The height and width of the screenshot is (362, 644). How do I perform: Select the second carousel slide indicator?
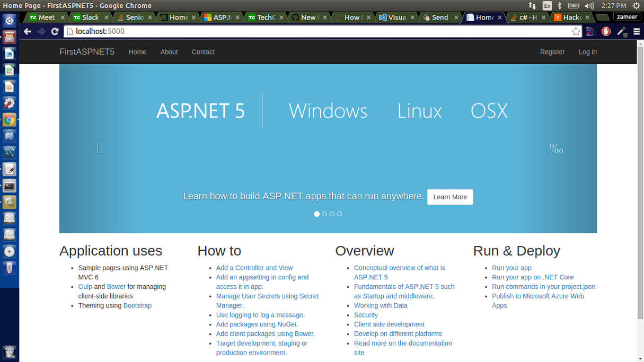click(x=324, y=214)
